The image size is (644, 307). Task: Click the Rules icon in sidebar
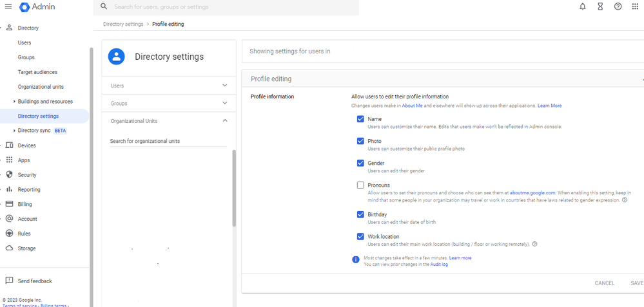10,233
